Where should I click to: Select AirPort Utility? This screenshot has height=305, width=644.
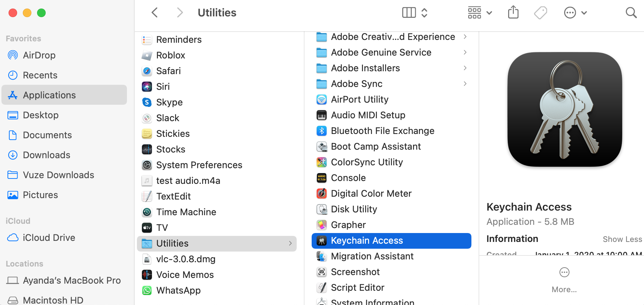(x=392, y=99)
